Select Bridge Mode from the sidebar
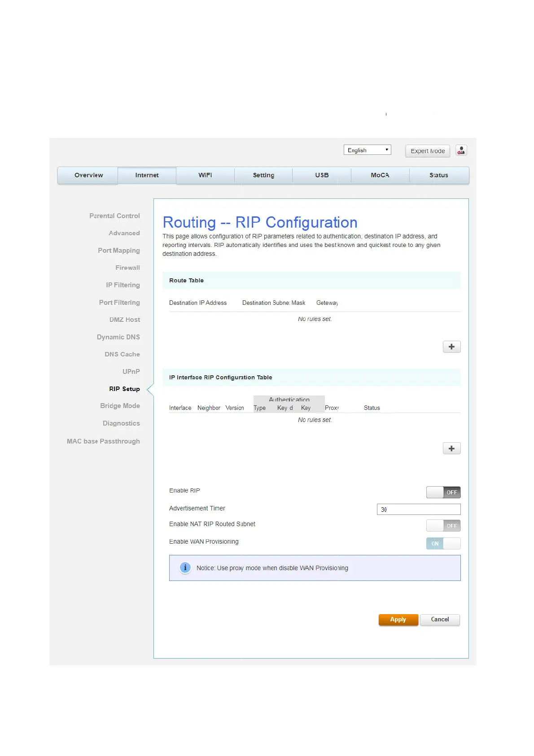 pos(120,406)
